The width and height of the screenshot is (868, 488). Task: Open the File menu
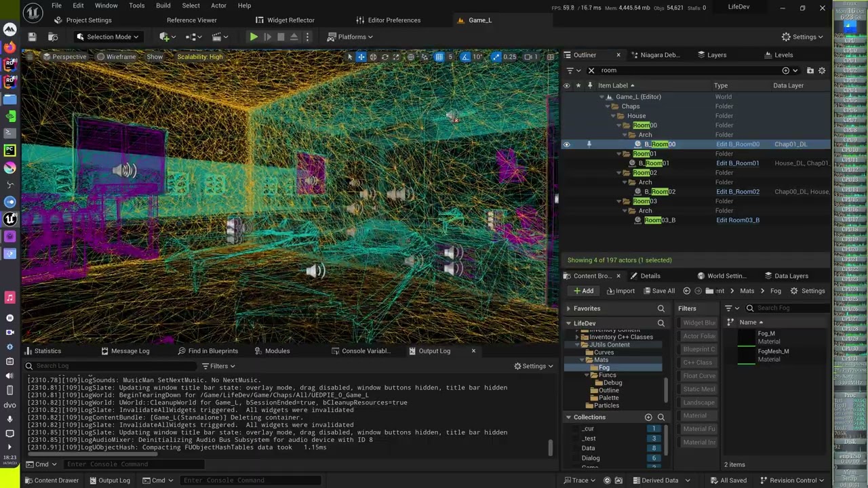[x=57, y=5]
